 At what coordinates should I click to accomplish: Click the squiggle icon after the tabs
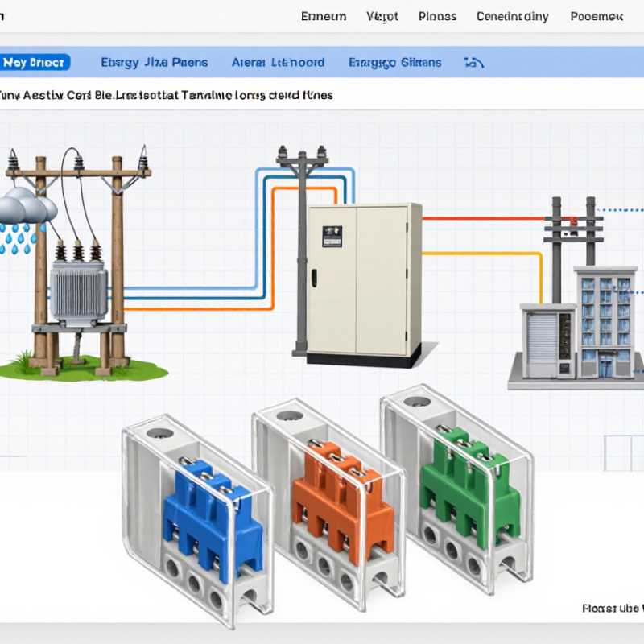pos(473,63)
